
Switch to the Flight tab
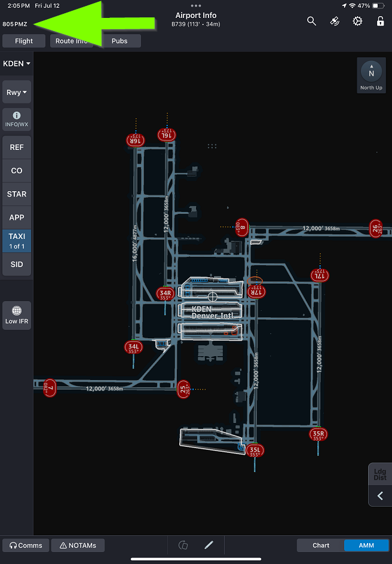click(x=24, y=41)
